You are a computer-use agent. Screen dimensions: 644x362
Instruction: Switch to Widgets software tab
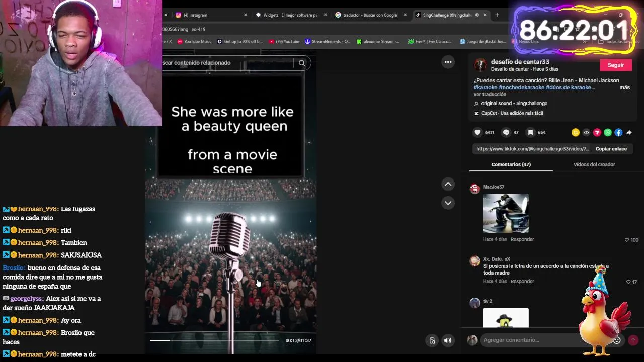point(290,15)
